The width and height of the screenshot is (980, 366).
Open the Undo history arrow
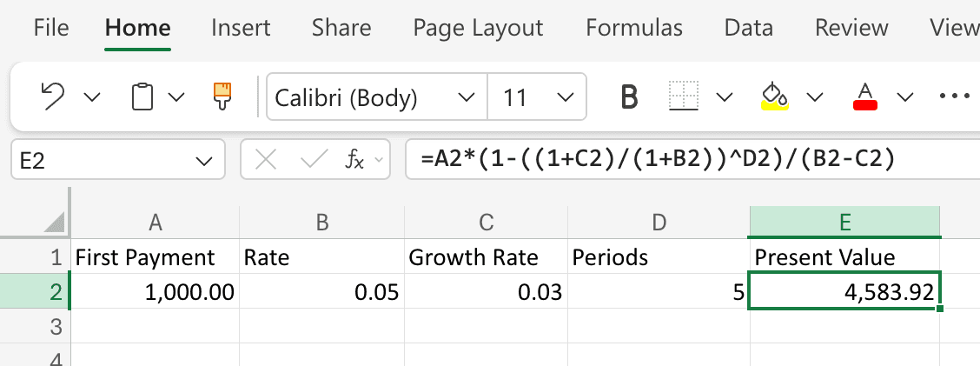91,96
